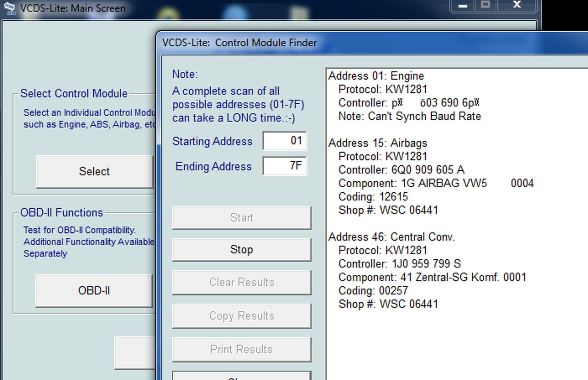Viewport: 588px width, 380px height.
Task: Click 'Controller: 6Q0 909 605 A' text
Action: point(401,170)
